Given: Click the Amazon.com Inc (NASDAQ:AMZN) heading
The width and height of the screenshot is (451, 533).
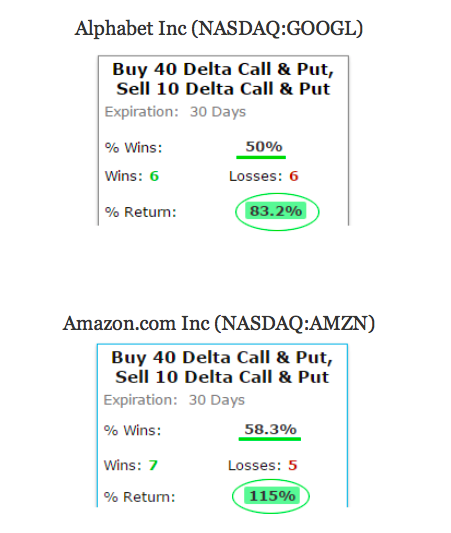Looking at the screenshot, I should click(x=219, y=323).
